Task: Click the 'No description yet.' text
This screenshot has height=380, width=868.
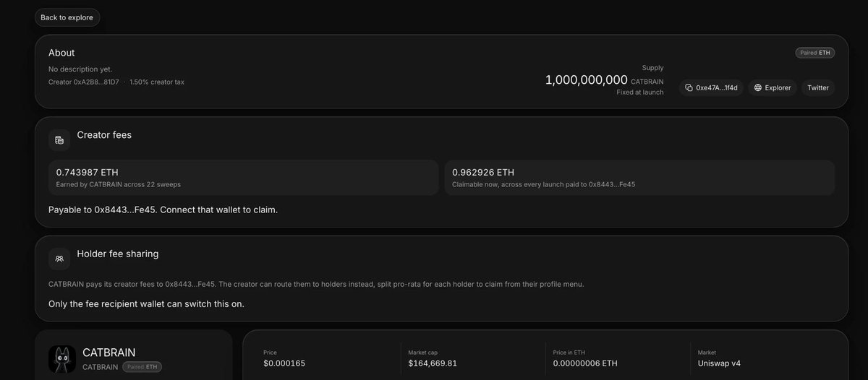Action: point(80,69)
